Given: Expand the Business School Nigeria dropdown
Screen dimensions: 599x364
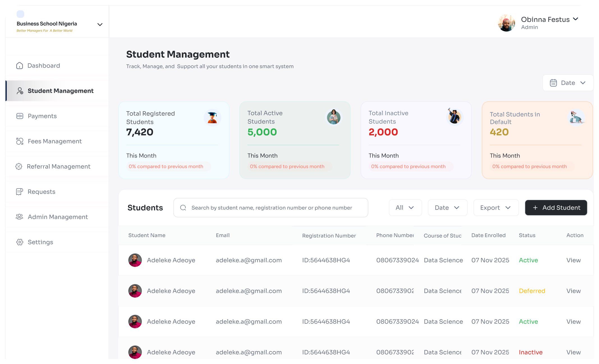Looking at the screenshot, I should pyautogui.click(x=100, y=25).
